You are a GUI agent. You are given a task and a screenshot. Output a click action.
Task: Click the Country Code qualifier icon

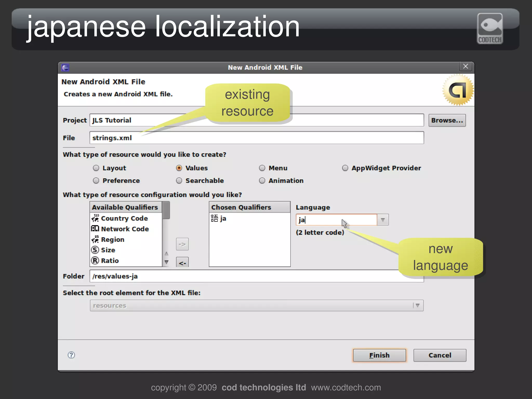pyautogui.click(x=95, y=218)
